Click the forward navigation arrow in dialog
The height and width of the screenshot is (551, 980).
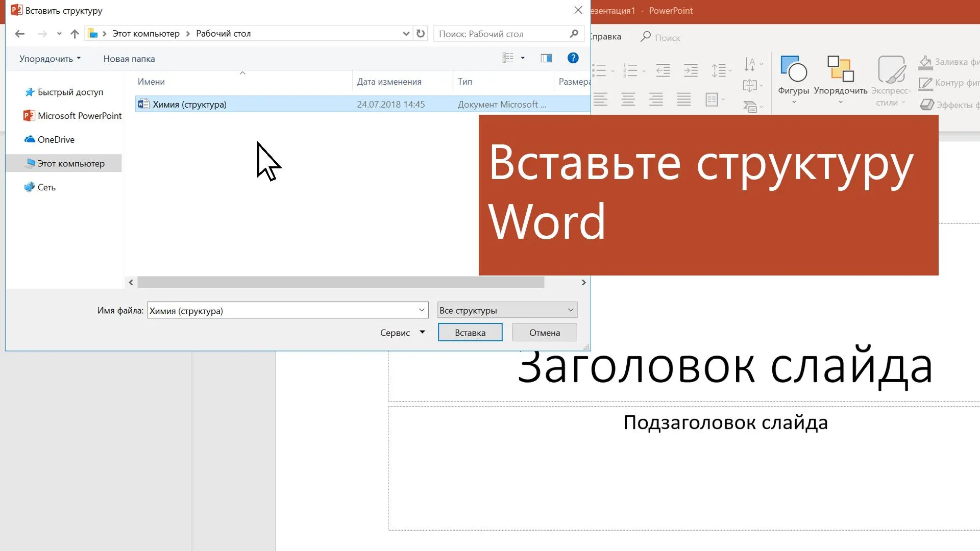(42, 34)
